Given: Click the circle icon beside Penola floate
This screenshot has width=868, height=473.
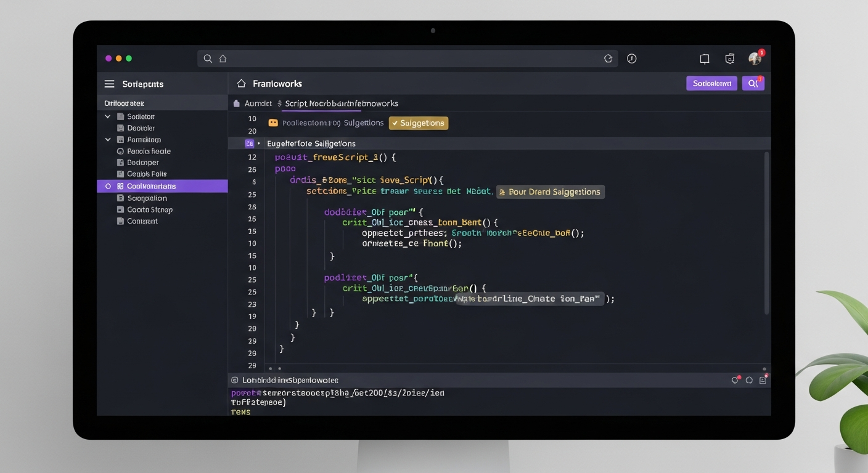Looking at the screenshot, I should click(x=121, y=151).
